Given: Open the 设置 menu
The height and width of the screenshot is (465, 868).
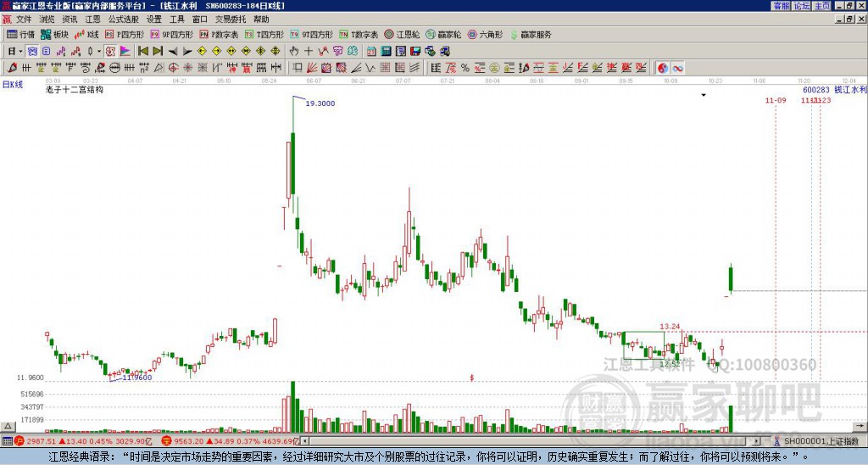Looking at the screenshot, I should click(x=154, y=20).
